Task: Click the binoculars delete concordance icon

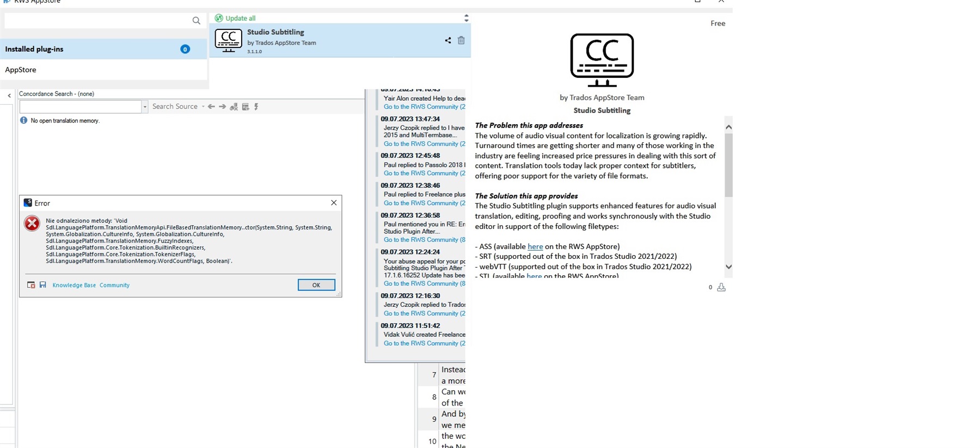Action: 234,106
